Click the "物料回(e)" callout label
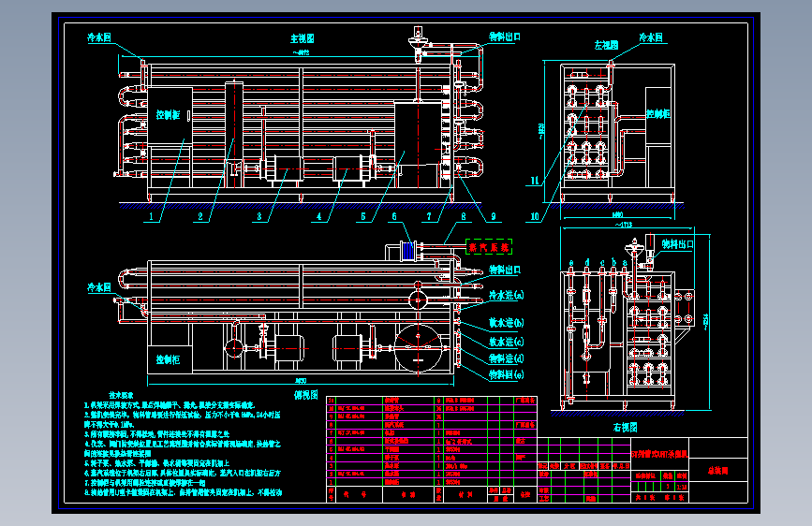The height and width of the screenshot is (526, 812). [507, 374]
